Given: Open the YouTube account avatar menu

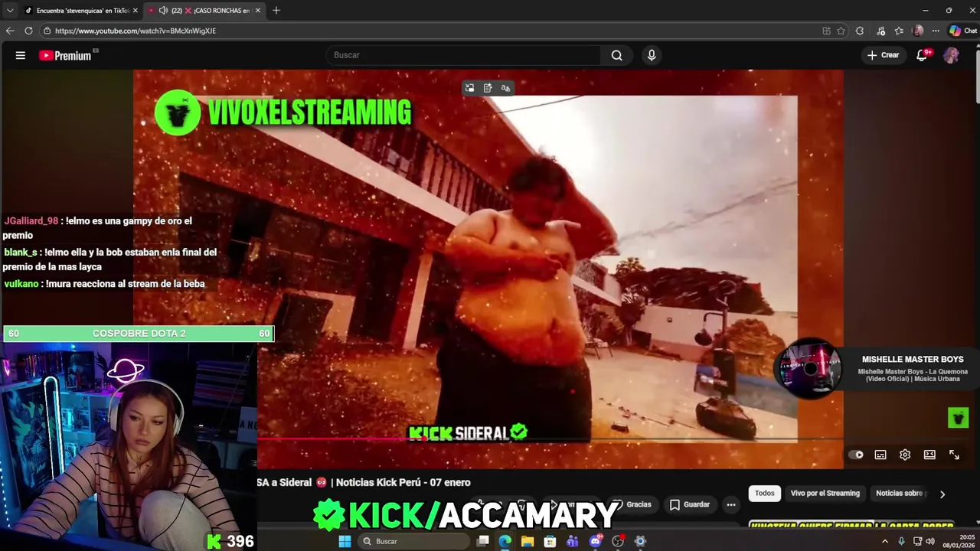Looking at the screenshot, I should pyautogui.click(x=951, y=55).
